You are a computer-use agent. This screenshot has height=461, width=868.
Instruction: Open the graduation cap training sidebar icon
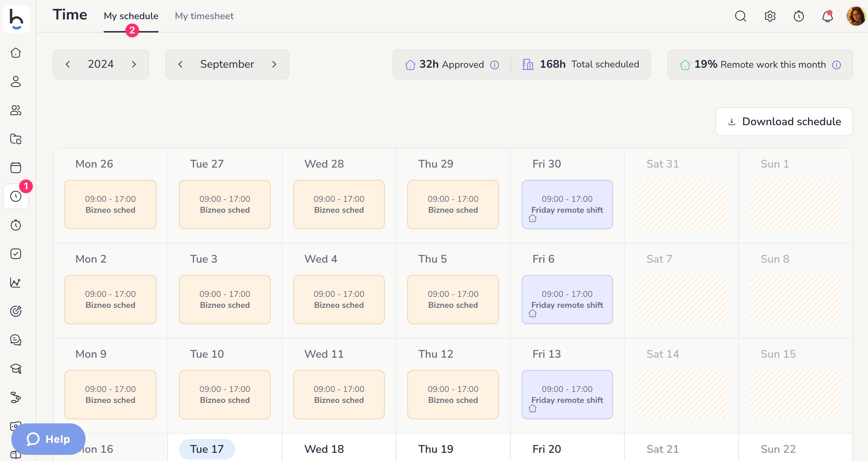[x=16, y=369]
